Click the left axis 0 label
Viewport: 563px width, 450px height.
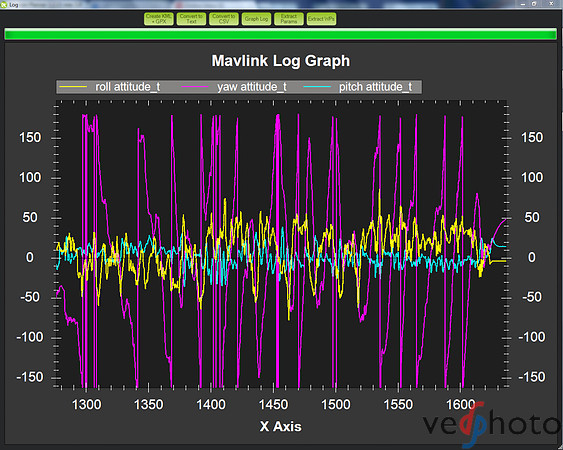(x=30, y=257)
